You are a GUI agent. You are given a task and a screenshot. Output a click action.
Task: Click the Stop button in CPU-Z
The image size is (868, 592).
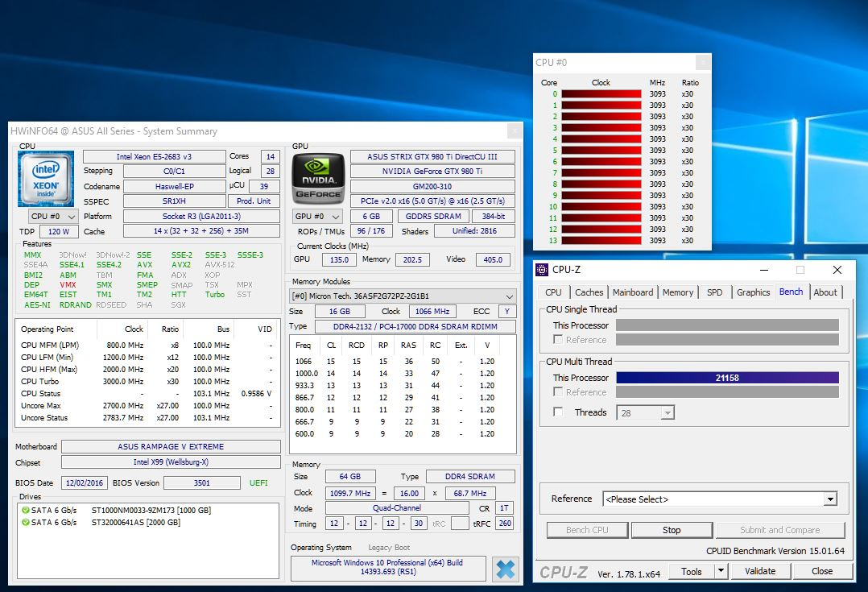672,530
